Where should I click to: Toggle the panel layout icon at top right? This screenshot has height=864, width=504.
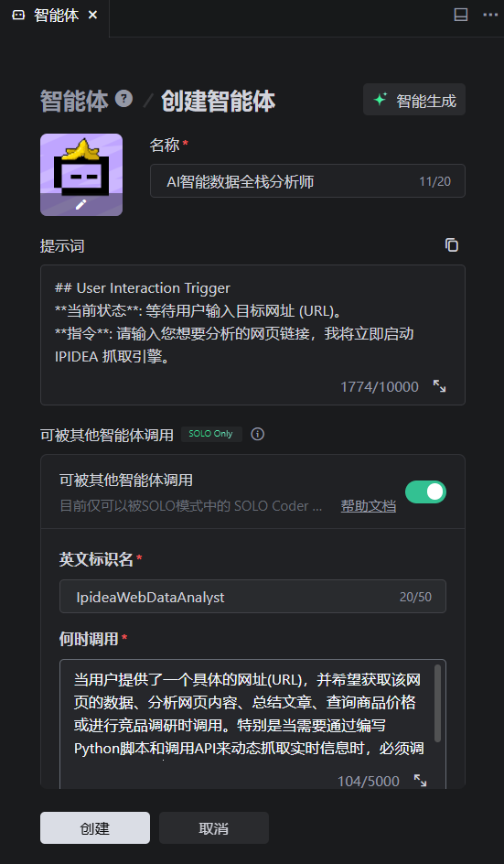click(x=461, y=15)
